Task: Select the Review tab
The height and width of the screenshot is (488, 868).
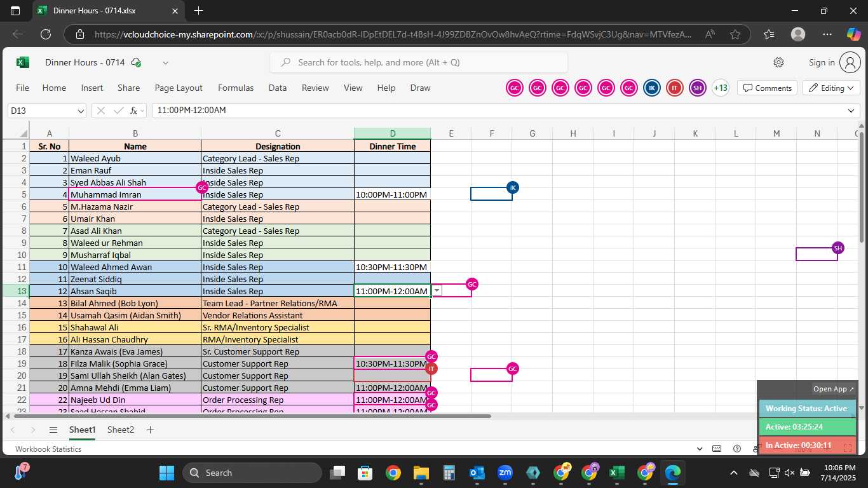Action: click(315, 88)
